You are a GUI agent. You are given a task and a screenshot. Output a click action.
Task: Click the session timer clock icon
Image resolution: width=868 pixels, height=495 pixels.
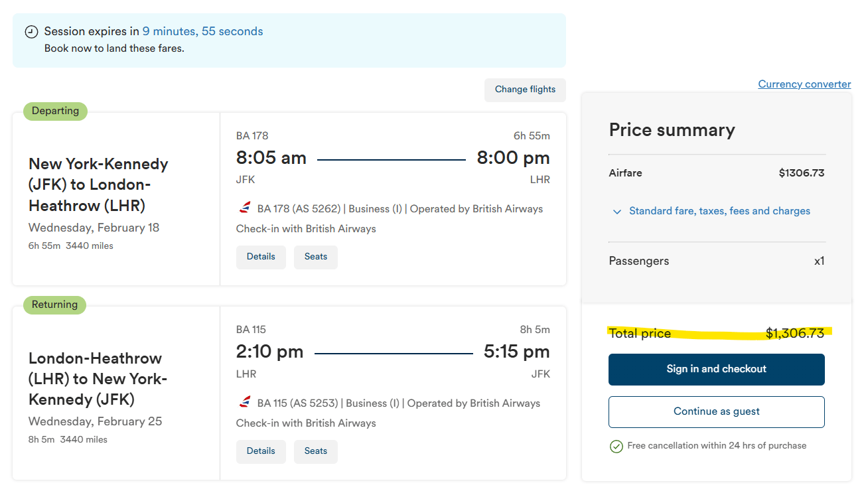pos(31,32)
